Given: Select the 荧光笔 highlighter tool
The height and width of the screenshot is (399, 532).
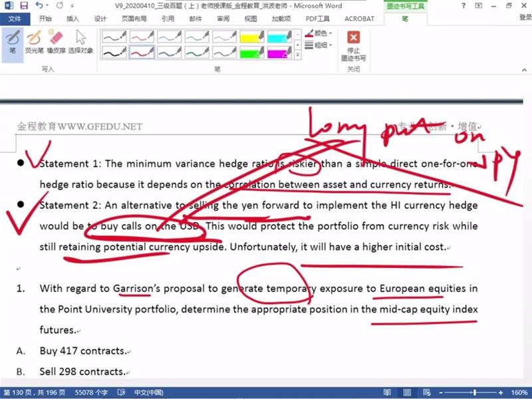Looking at the screenshot, I should pyautogui.click(x=34, y=41).
